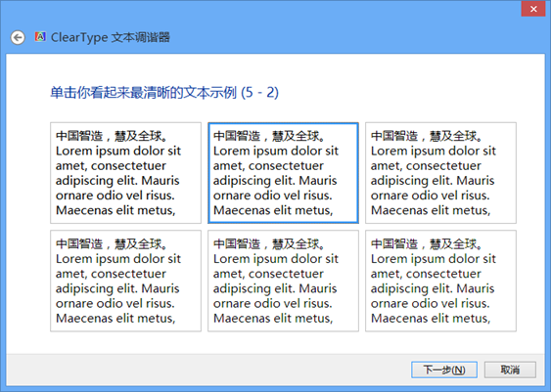
Task: Click the 中国智造 line in bottom-right sample
Action: 427,244
